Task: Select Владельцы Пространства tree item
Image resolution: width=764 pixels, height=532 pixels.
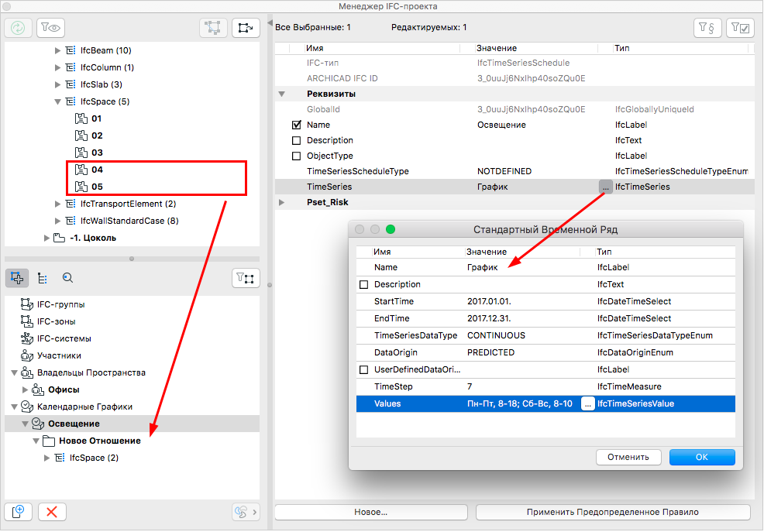Action: tap(91, 372)
